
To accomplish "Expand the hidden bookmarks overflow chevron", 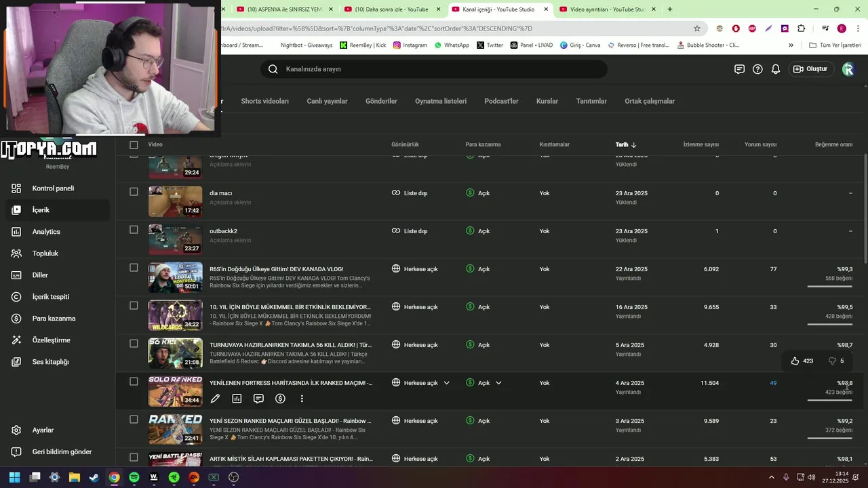I will click(x=791, y=45).
